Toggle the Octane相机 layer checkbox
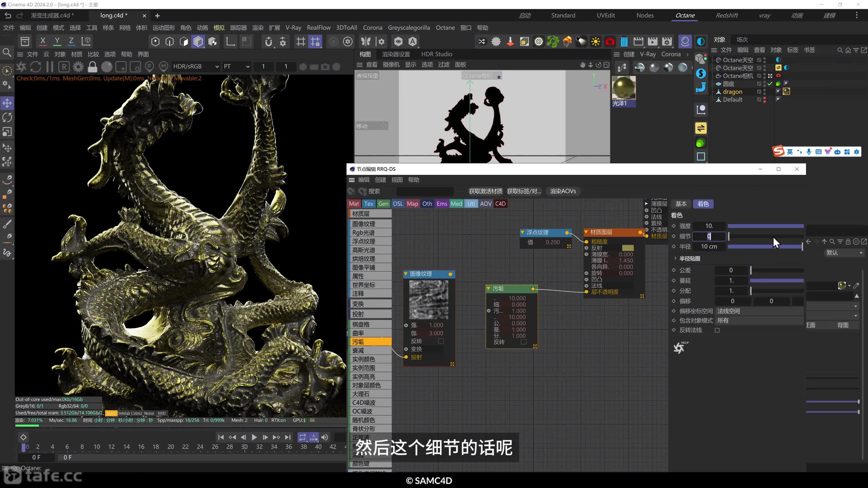 [x=759, y=76]
